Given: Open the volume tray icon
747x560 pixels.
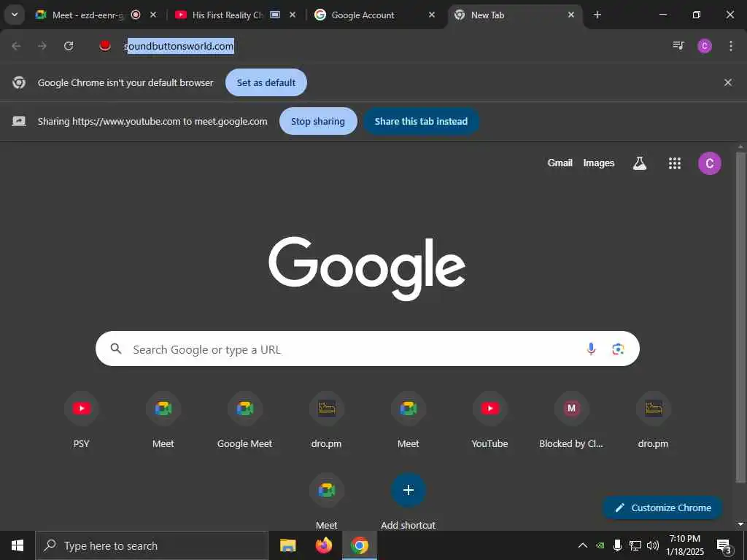Looking at the screenshot, I should [653, 545].
